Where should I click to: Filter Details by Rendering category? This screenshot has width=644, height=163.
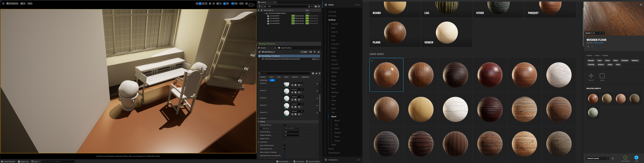(305, 77)
